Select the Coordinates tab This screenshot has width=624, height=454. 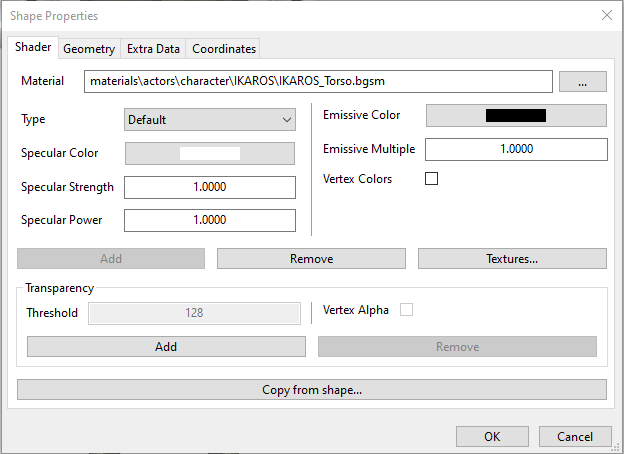tap(224, 48)
